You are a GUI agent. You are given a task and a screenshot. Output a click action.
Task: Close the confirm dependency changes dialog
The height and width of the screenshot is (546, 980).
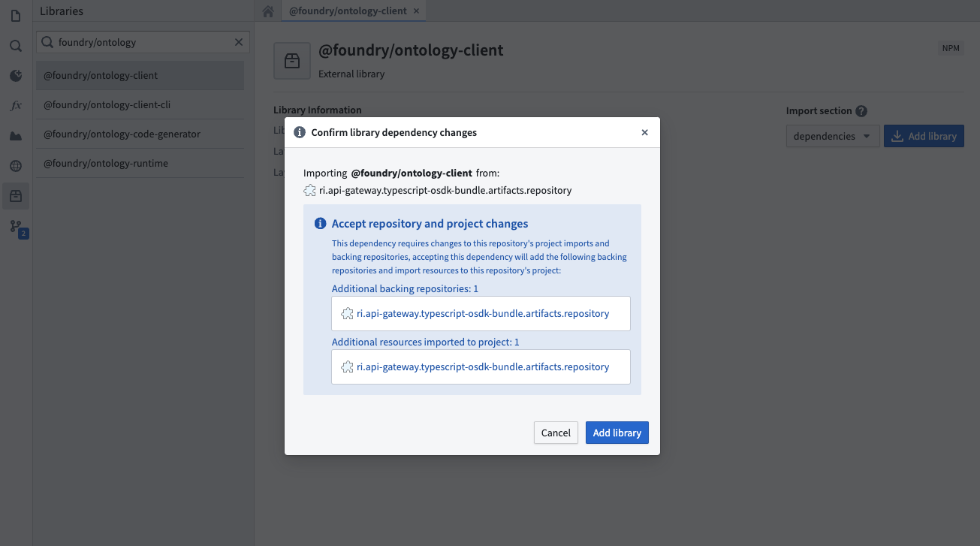(x=644, y=132)
